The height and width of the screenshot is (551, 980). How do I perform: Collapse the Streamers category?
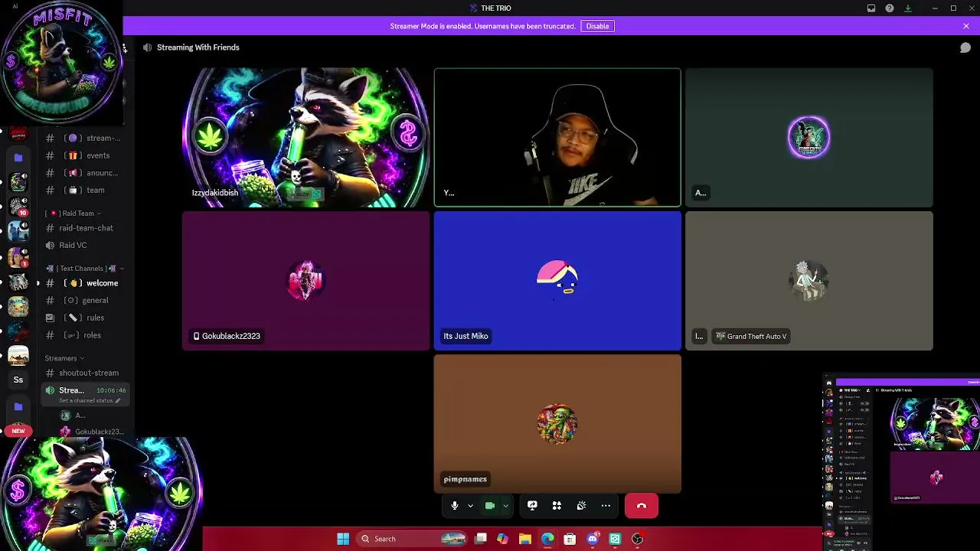point(64,358)
